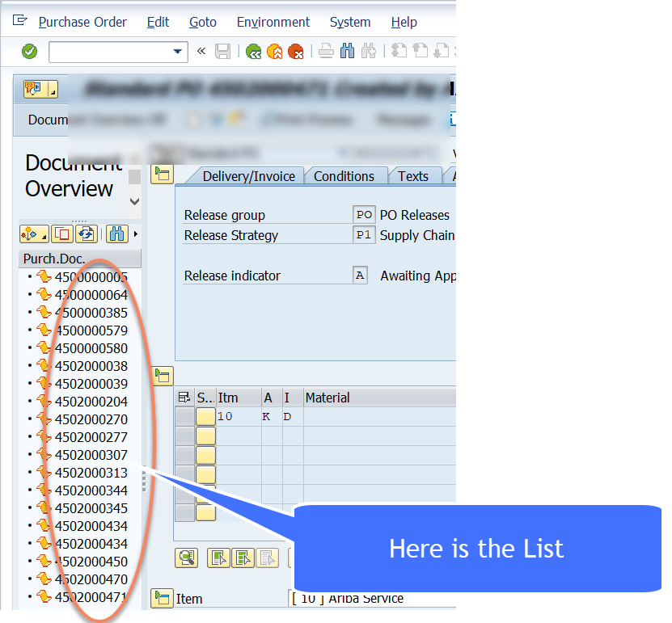This screenshot has width=672, height=623.
Task: Toggle the Item detail section expander
Action: [163, 599]
